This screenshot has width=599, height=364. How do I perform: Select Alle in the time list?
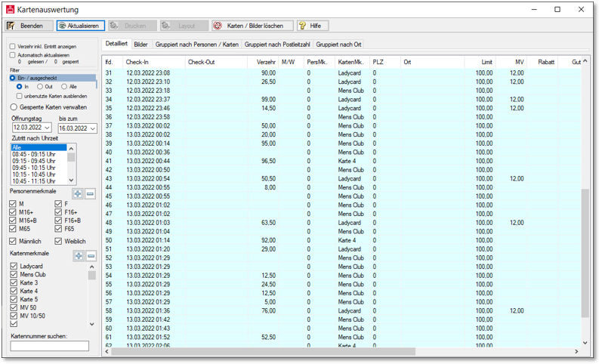39,147
